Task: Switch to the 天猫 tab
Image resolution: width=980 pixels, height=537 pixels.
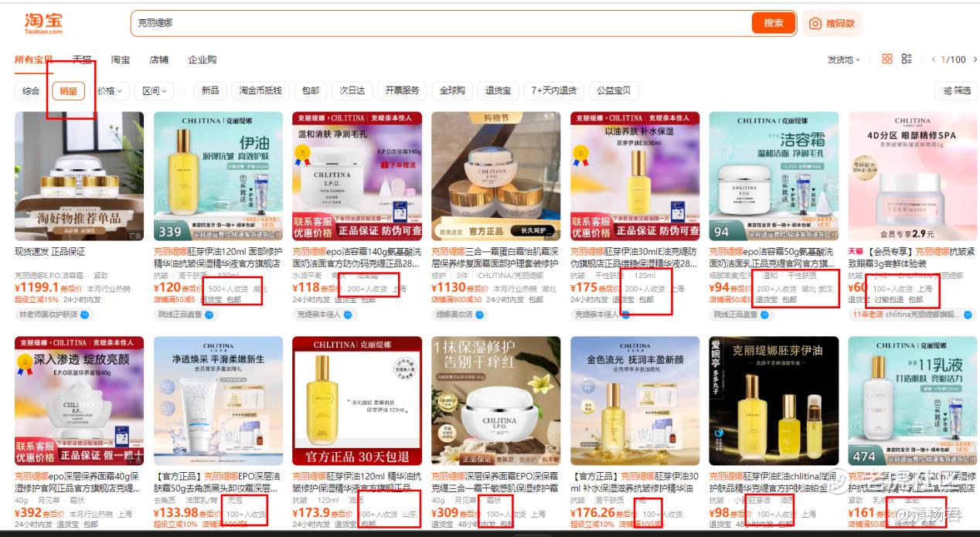Action: pos(82,59)
